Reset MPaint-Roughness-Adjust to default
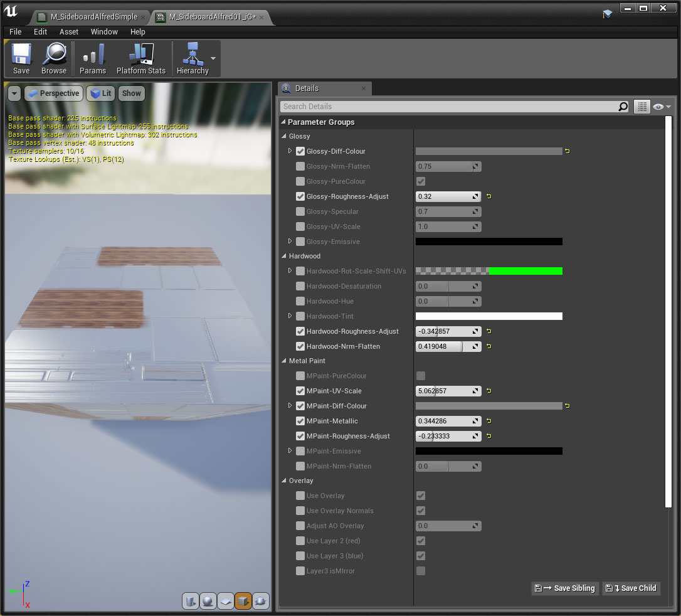 click(x=489, y=436)
